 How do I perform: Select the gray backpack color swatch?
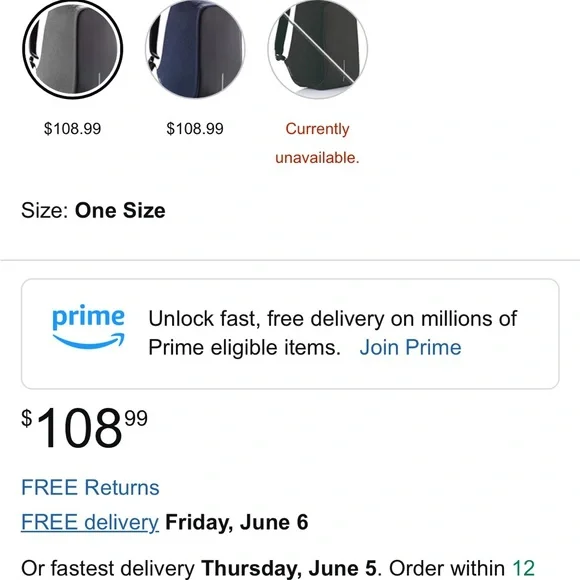72,49
